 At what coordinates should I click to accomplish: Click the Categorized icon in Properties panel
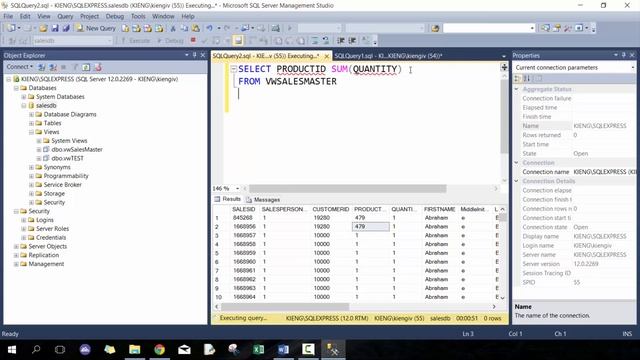coord(517,78)
